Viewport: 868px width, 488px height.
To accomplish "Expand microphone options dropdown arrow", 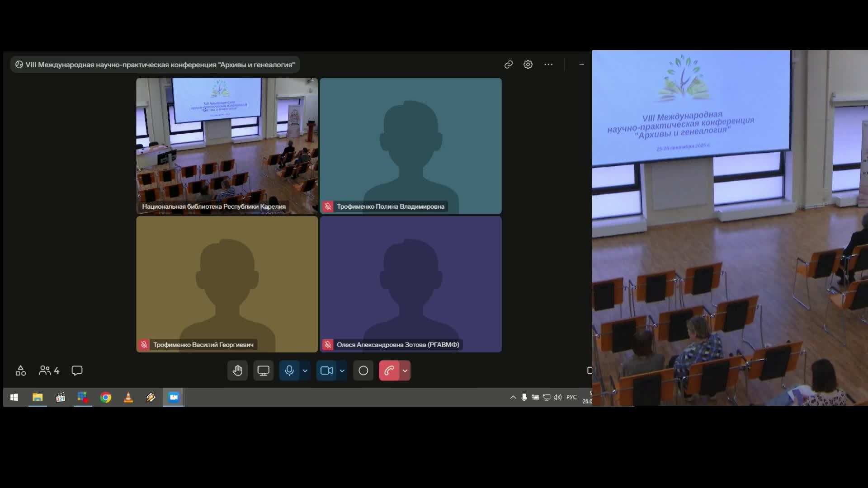I will pos(305,371).
